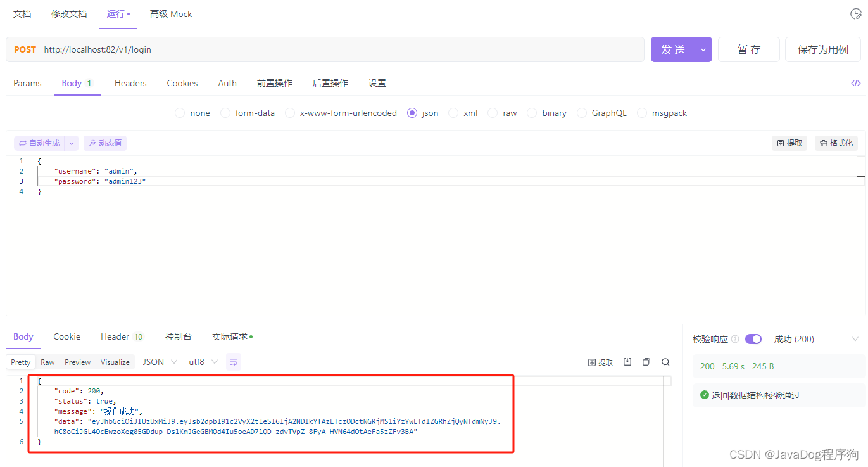The width and height of the screenshot is (868, 467).
Task: Open the POST method selector
Action: 25,49
